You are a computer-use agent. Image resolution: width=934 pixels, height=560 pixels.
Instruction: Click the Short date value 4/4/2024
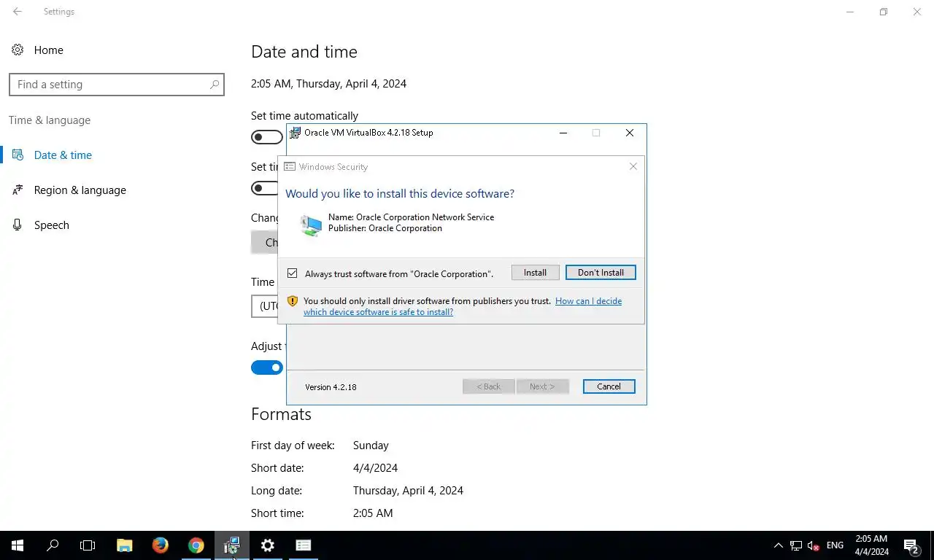click(x=375, y=468)
